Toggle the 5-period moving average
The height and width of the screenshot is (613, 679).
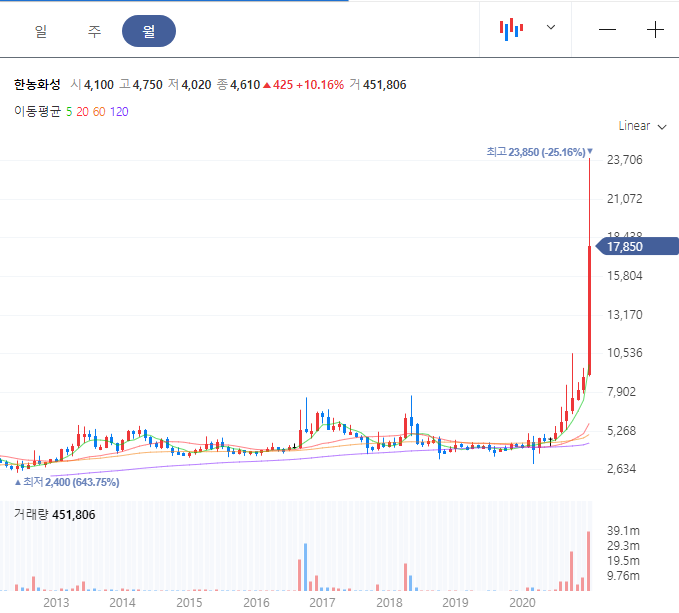pos(69,112)
